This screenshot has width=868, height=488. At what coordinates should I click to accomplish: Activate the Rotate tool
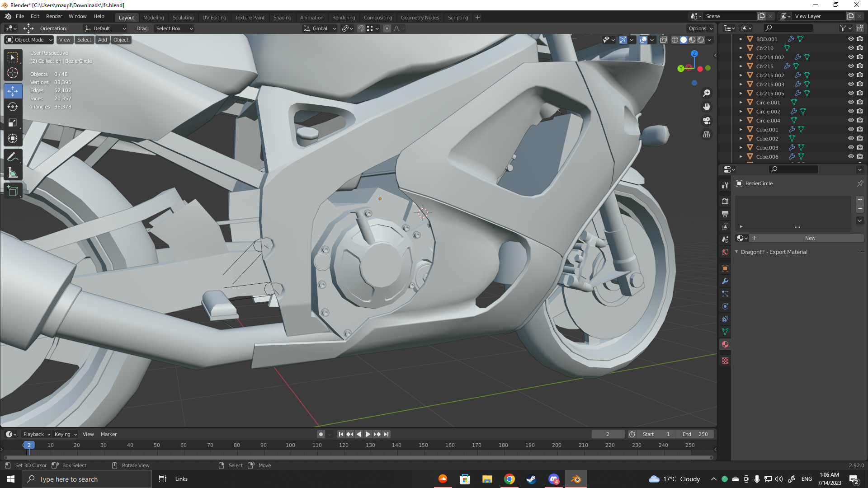pyautogui.click(x=13, y=107)
